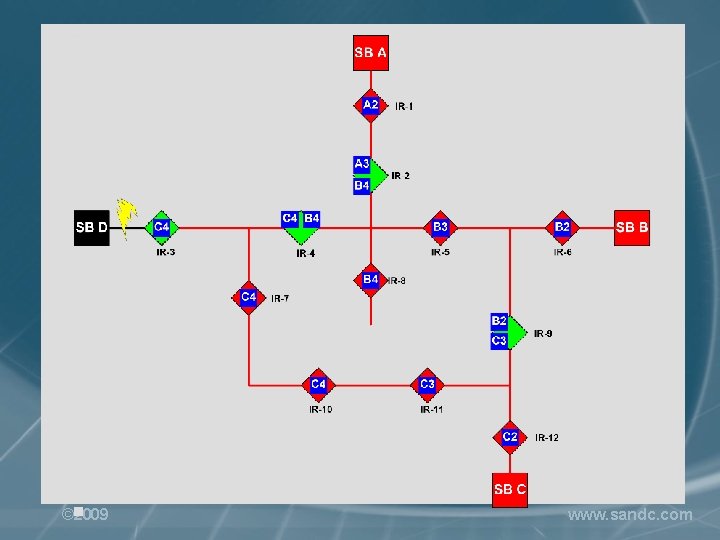Screen dimensions: 720x540
Task: Click the yellow lightning fault symbol
Action: tap(126, 218)
